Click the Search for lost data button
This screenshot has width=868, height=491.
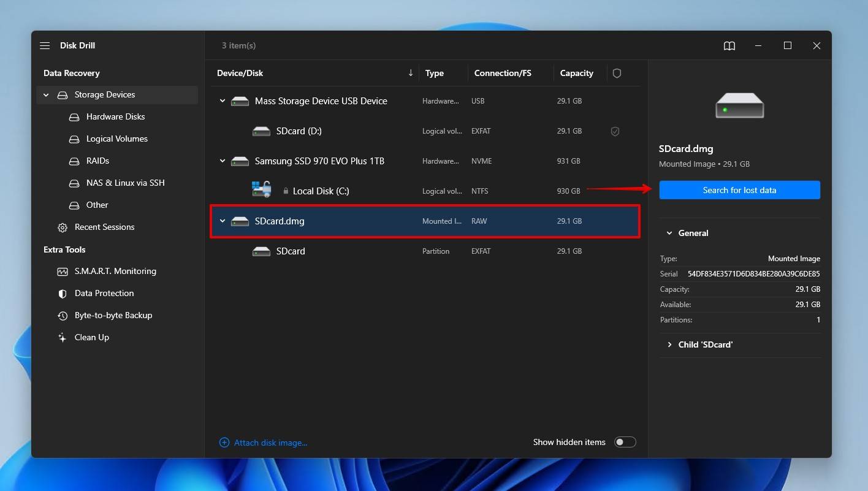(x=739, y=190)
